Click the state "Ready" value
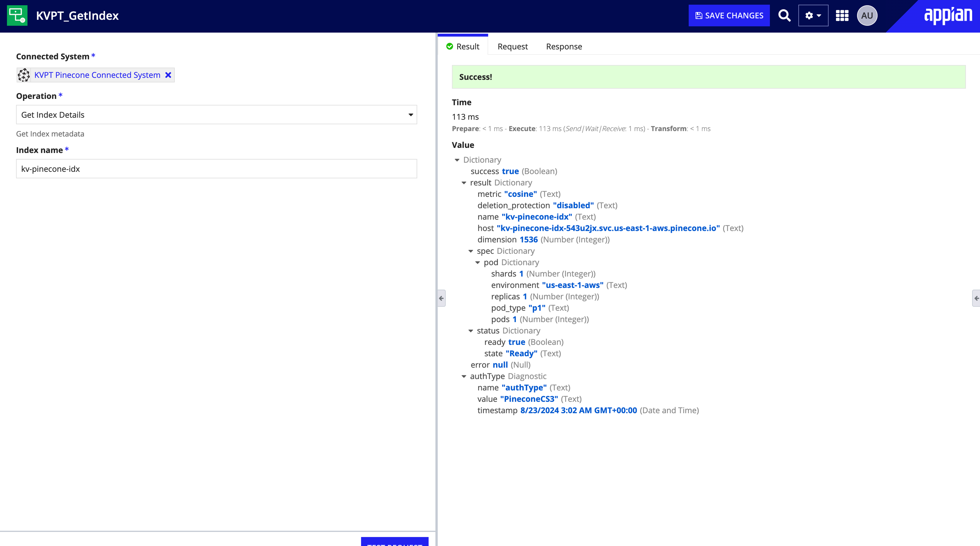 [x=521, y=354]
